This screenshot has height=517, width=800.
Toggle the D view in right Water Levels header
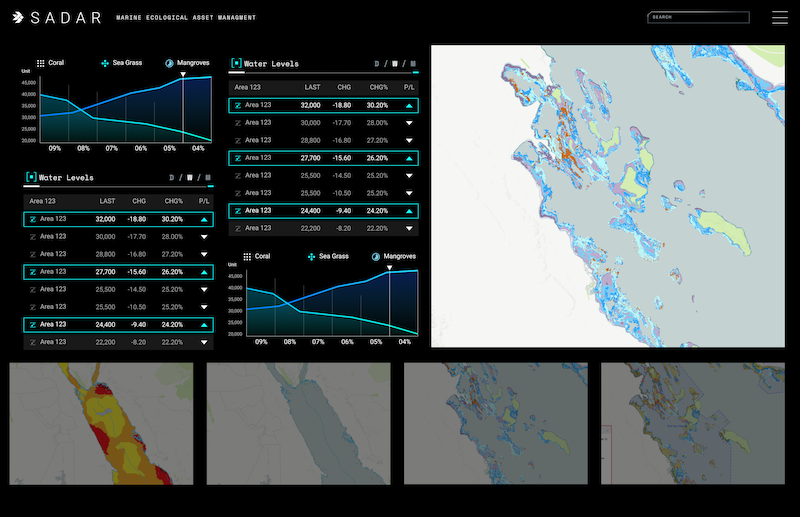click(376, 64)
